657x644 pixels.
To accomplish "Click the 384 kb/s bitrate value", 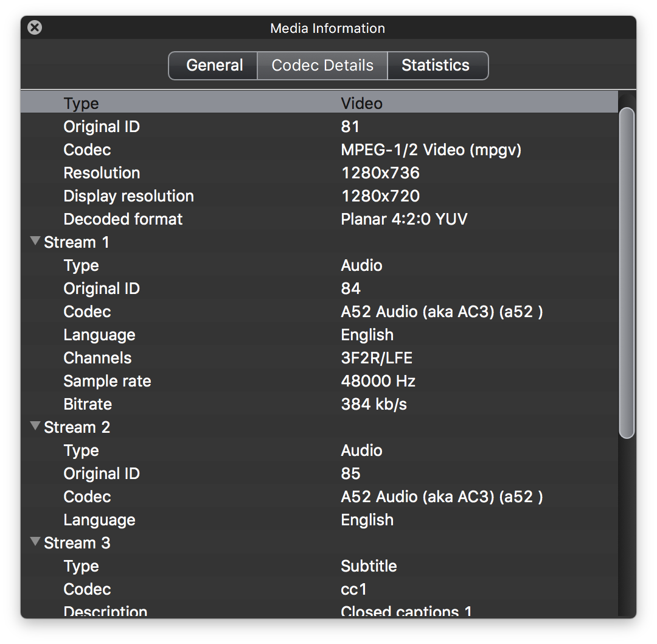I will pyautogui.click(x=374, y=404).
